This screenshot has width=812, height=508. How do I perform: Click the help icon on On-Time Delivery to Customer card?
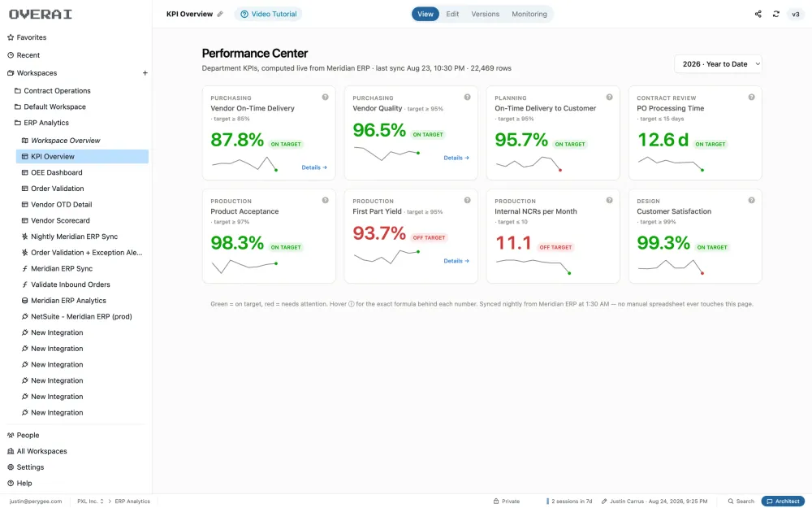[610, 97]
